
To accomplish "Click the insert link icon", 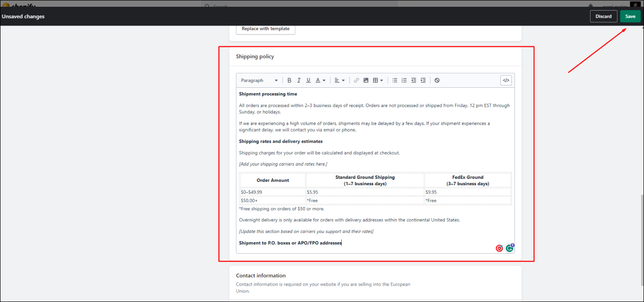I will point(357,81).
